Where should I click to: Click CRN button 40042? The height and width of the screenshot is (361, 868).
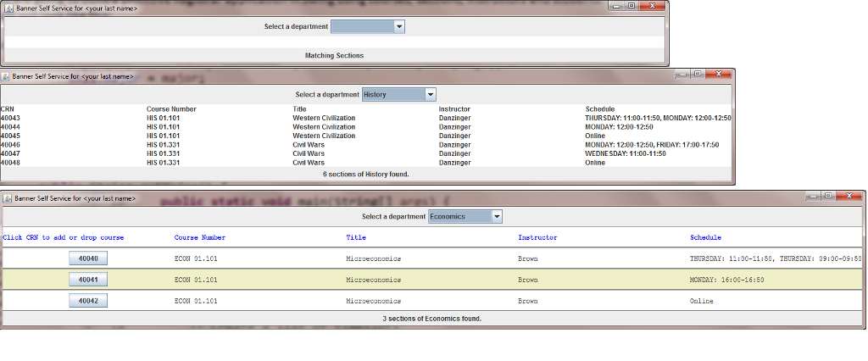(88, 301)
